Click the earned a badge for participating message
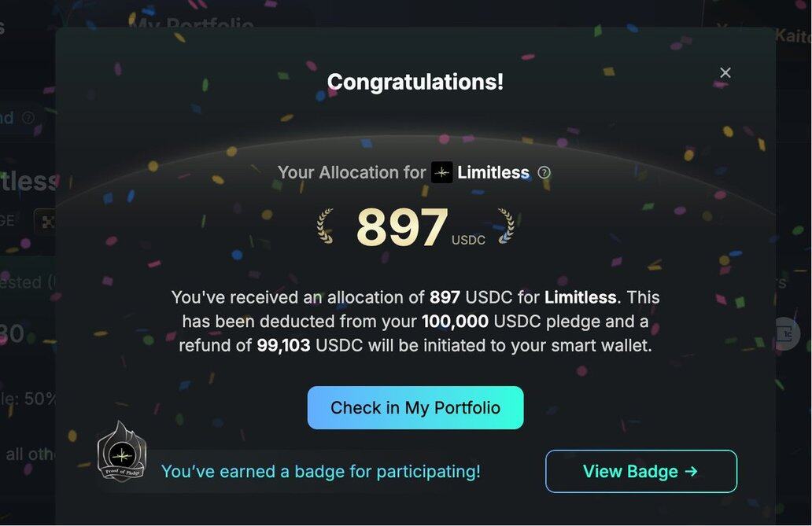The width and height of the screenshot is (812, 526). coord(320,472)
